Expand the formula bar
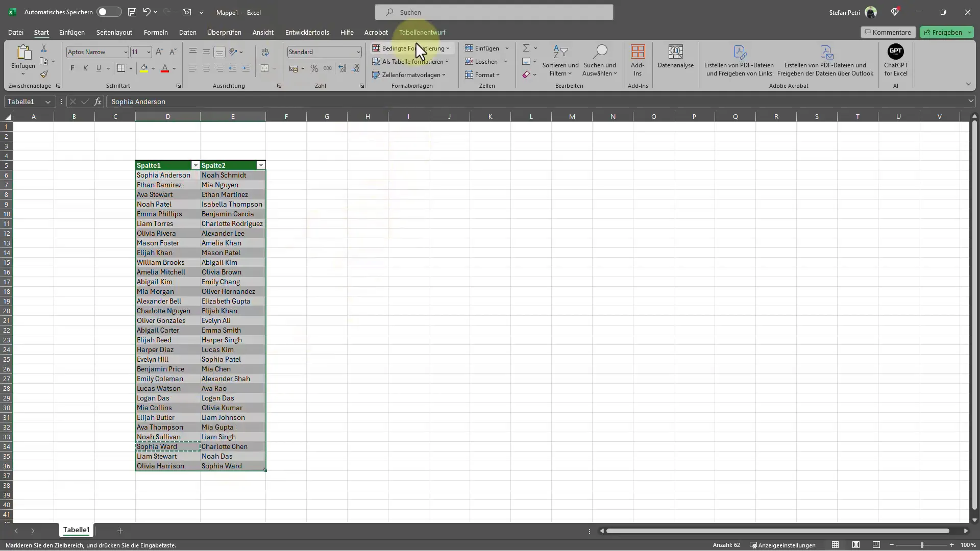The height and width of the screenshot is (551, 980). click(x=970, y=101)
